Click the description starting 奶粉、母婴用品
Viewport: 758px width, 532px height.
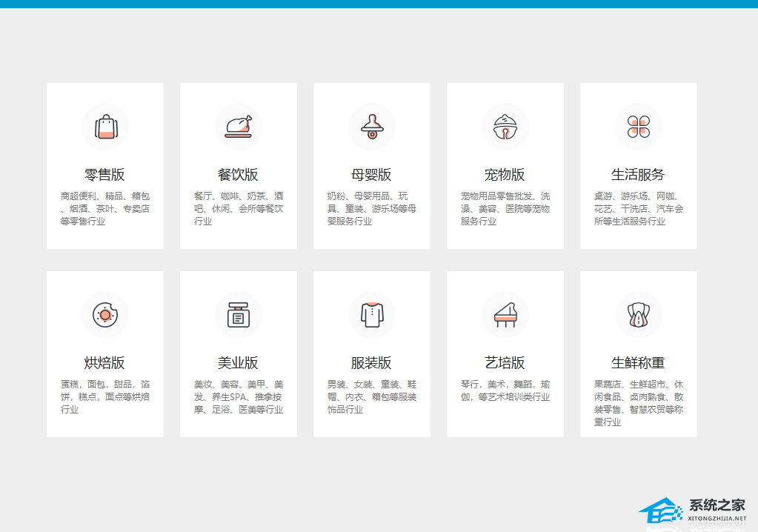click(372, 209)
